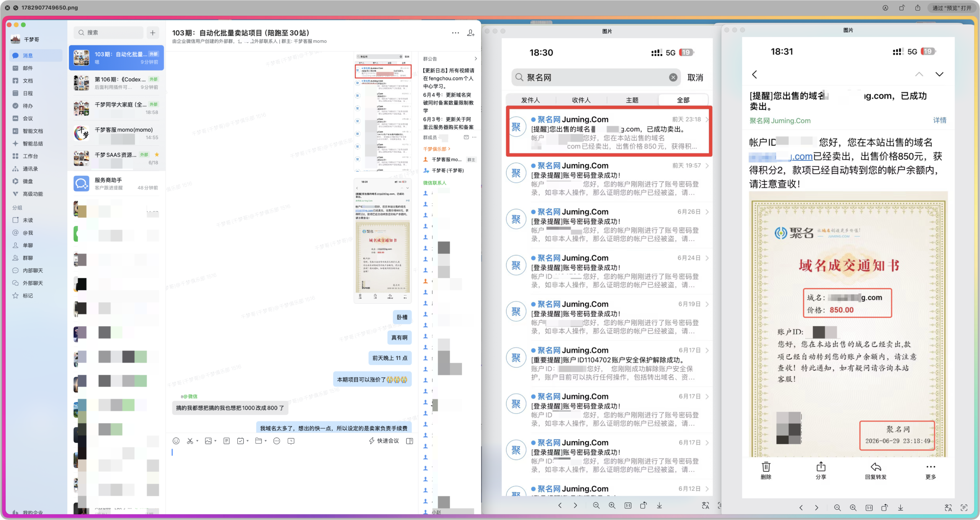The image size is (980, 520).
Task: Toggle the side panel icon in chat toolbar
Action: [410, 441]
